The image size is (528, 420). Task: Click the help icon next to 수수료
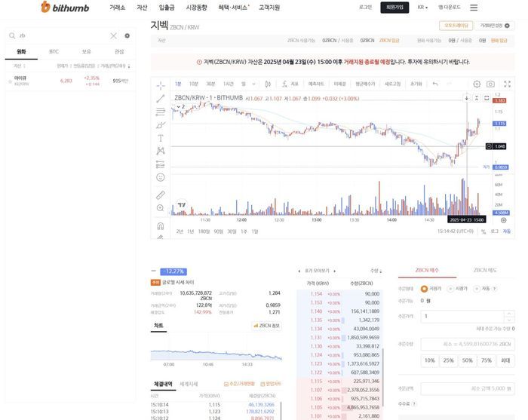pyautogui.click(x=414, y=403)
